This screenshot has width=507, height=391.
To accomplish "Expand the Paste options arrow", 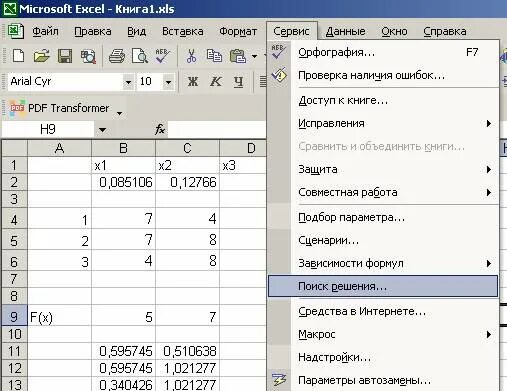I will 254,56.
